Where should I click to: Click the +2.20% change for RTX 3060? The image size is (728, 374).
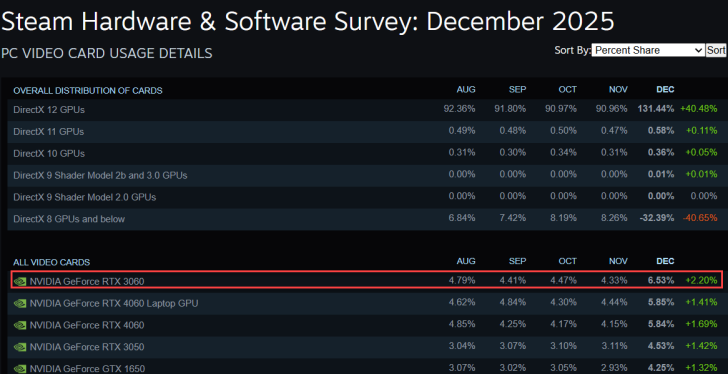pyautogui.click(x=702, y=280)
